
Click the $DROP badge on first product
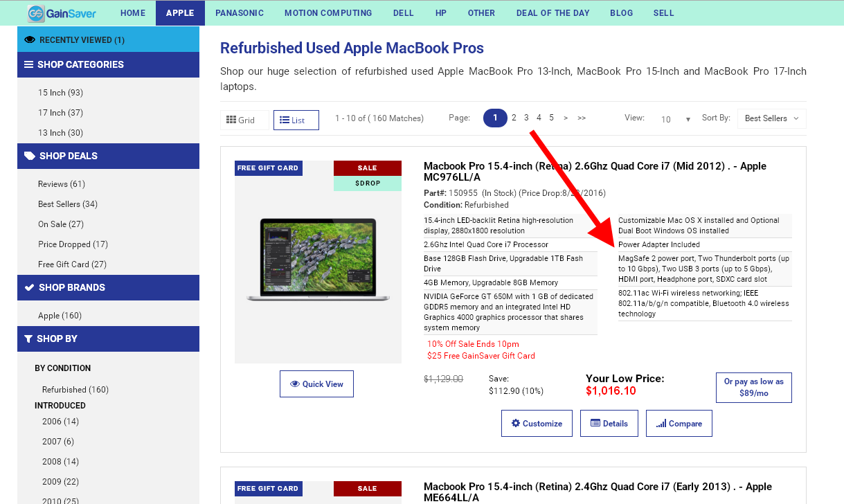pyautogui.click(x=367, y=183)
